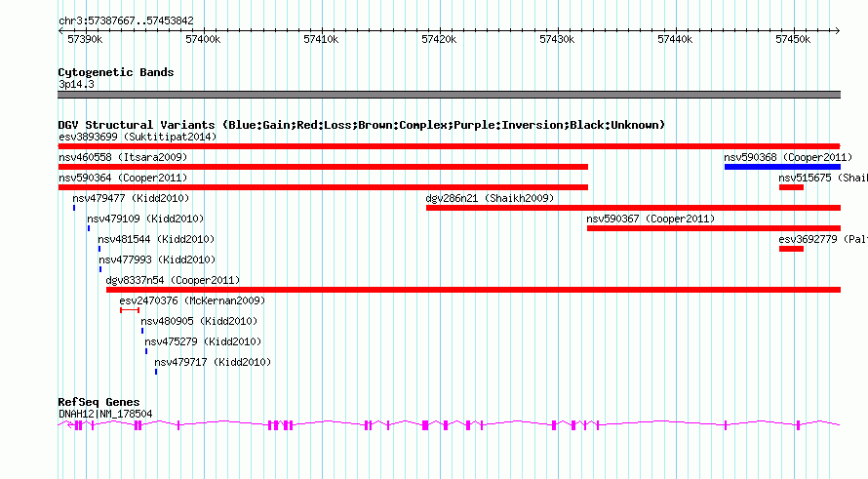Open nsv475279 (Kidd2010) variant label
Viewport: 868px width, 479px height.
[203, 341]
